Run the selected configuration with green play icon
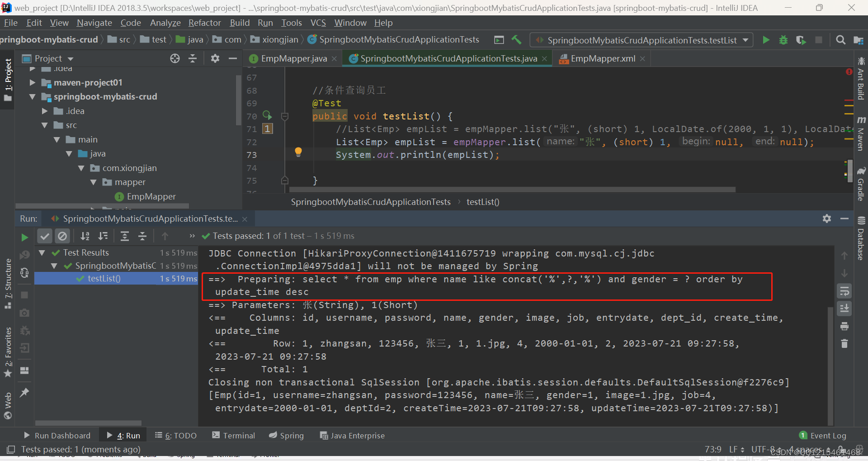 click(766, 40)
